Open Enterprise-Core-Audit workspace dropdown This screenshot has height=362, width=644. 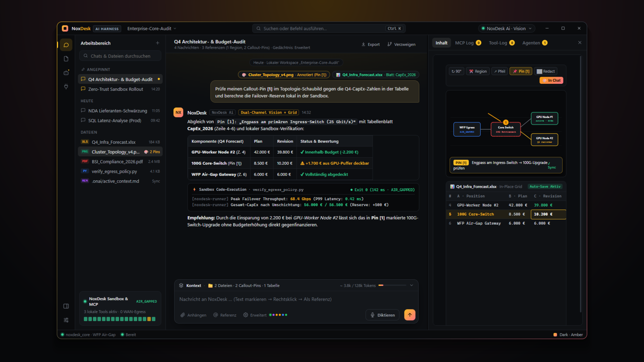click(x=152, y=28)
